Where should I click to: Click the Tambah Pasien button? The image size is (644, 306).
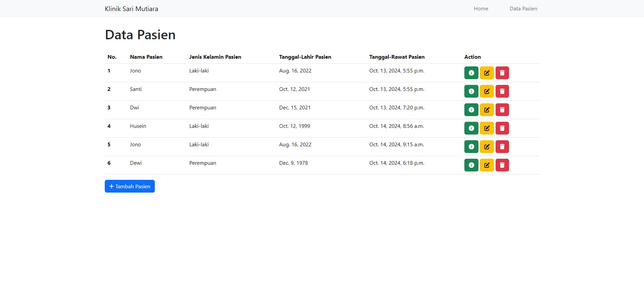click(x=129, y=186)
